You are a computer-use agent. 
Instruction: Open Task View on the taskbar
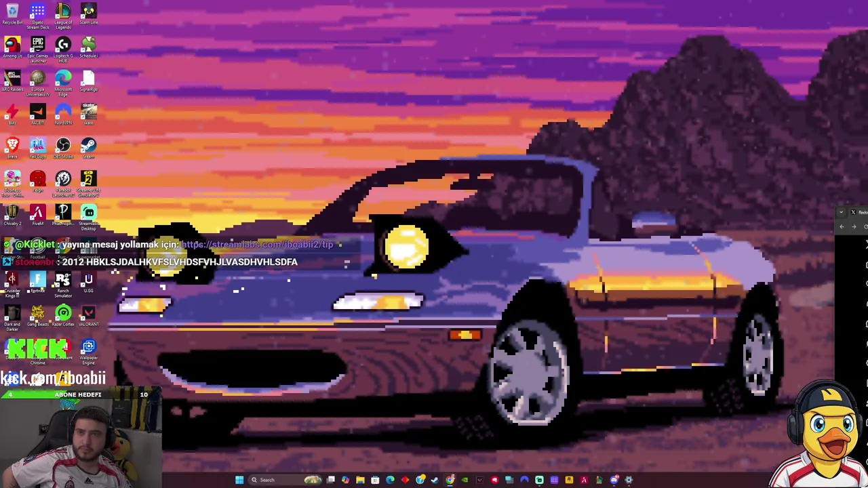(331, 480)
